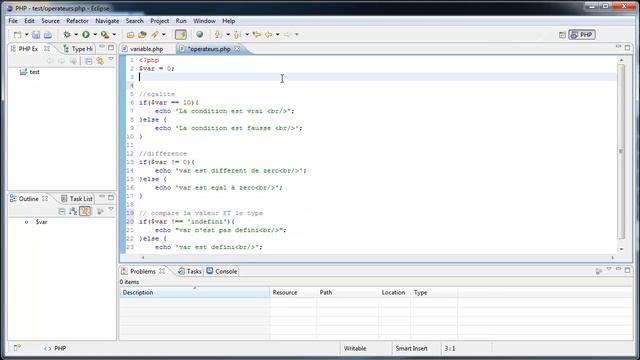Click the Path column header

tap(348, 293)
